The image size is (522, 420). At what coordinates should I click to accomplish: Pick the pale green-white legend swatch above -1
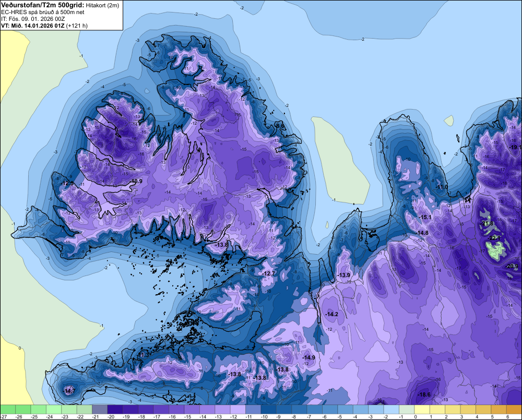tap(407, 410)
